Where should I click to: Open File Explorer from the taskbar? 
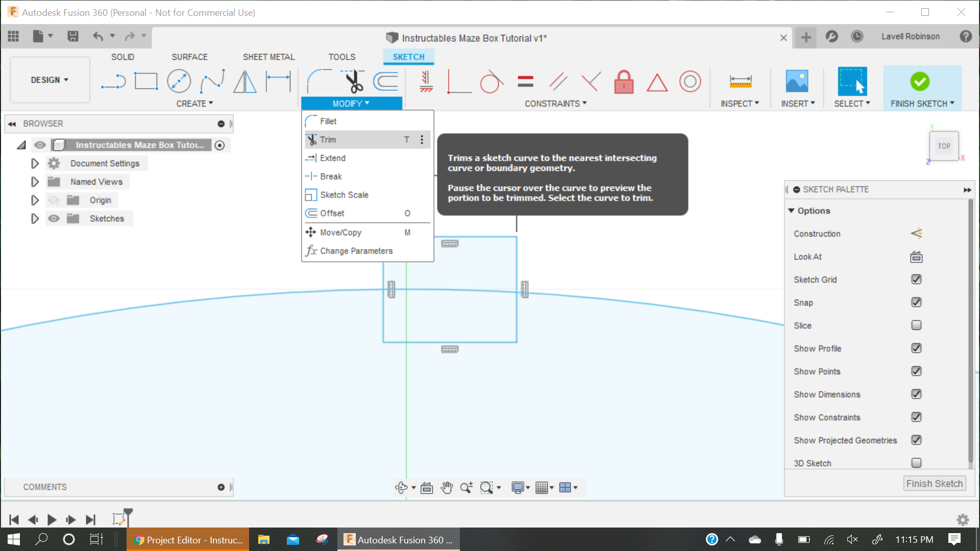pyautogui.click(x=263, y=539)
